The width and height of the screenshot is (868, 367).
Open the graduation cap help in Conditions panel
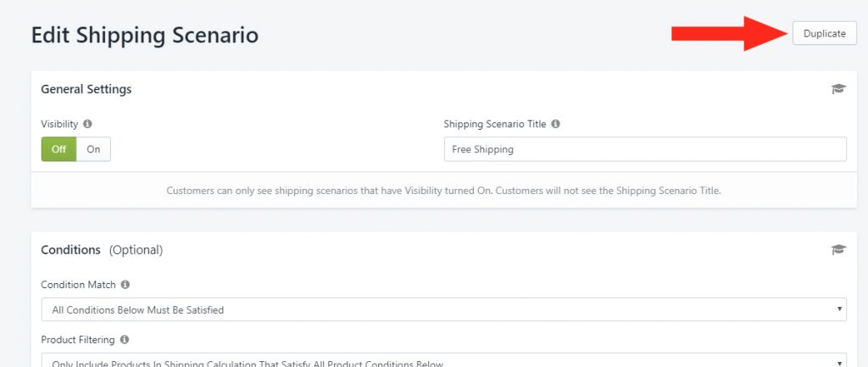(838, 250)
